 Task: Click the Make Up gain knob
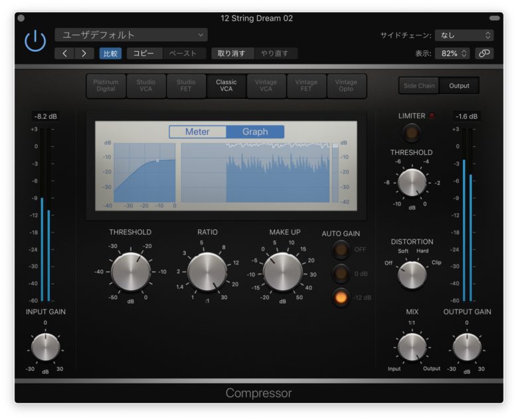click(x=282, y=272)
